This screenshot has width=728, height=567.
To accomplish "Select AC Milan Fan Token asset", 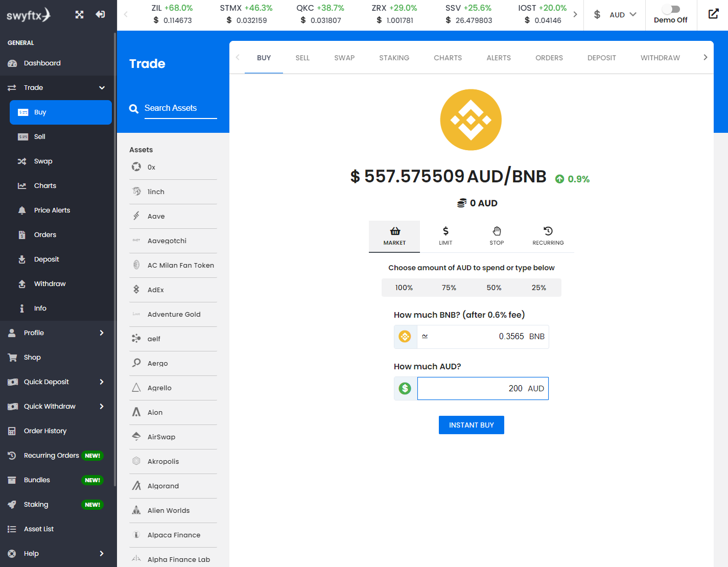I will [x=173, y=266].
